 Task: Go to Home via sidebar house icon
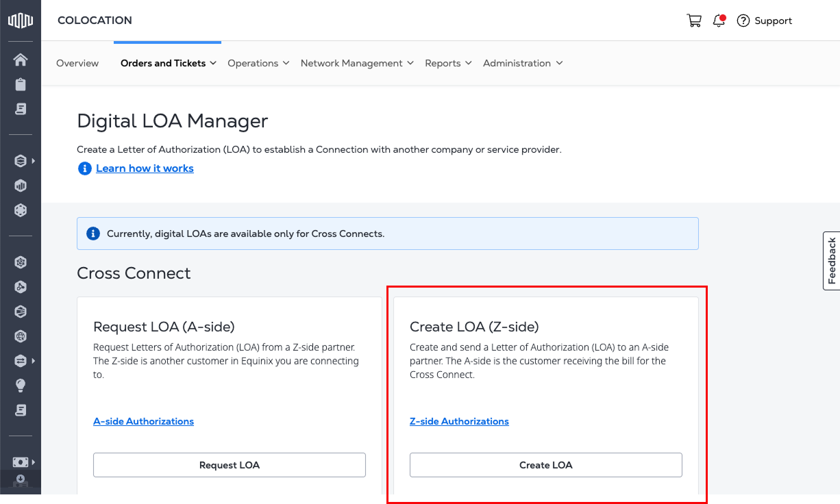click(x=21, y=60)
